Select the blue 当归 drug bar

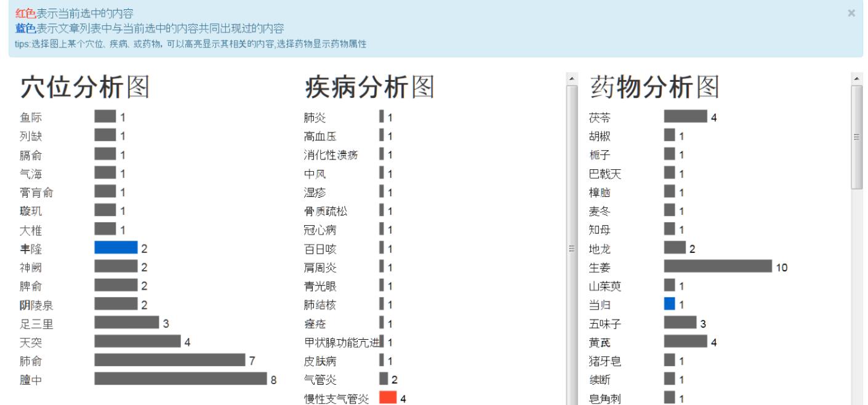(670, 304)
